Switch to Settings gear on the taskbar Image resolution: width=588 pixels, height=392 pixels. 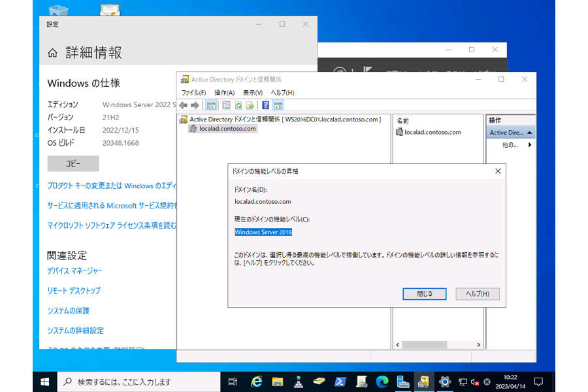pyautogui.click(x=445, y=382)
